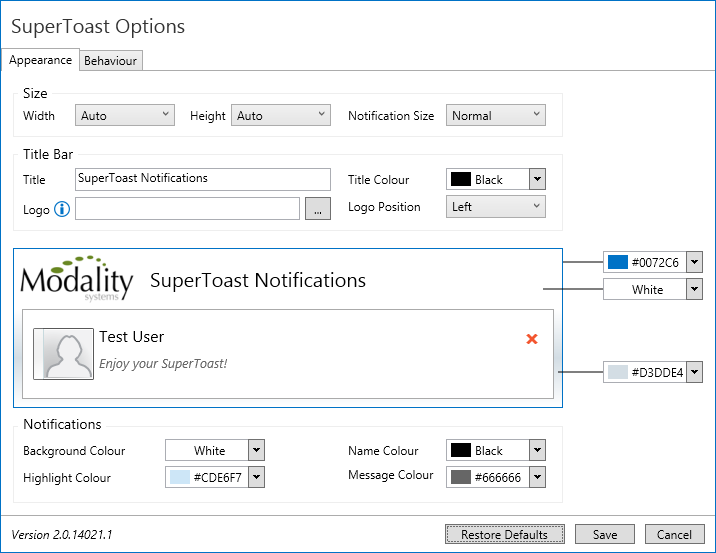
Task: Expand the Highlight Colour dropdown arrow
Action: [x=257, y=477]
